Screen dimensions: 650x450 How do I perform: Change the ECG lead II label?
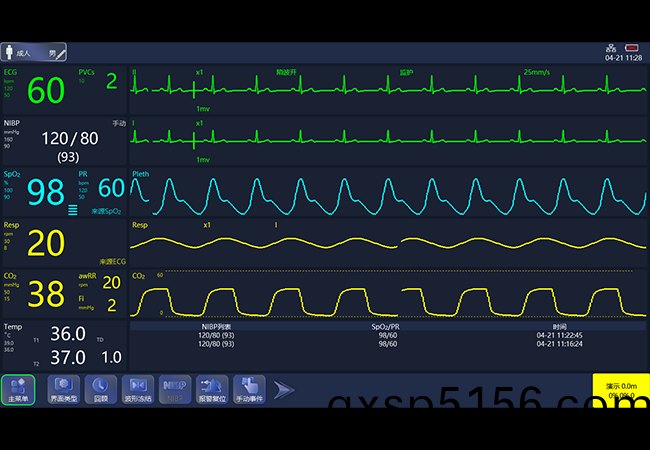click(134, 72)
